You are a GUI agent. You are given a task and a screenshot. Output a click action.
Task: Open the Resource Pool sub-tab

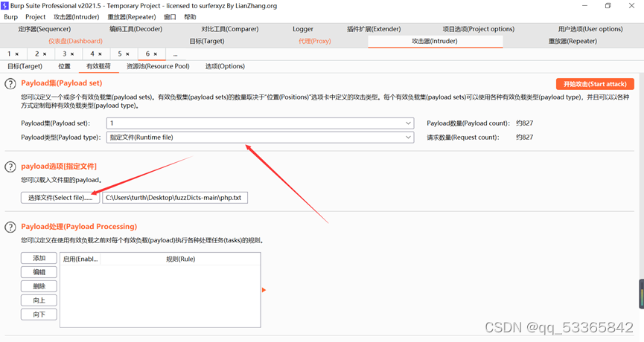tap(158, 66)
